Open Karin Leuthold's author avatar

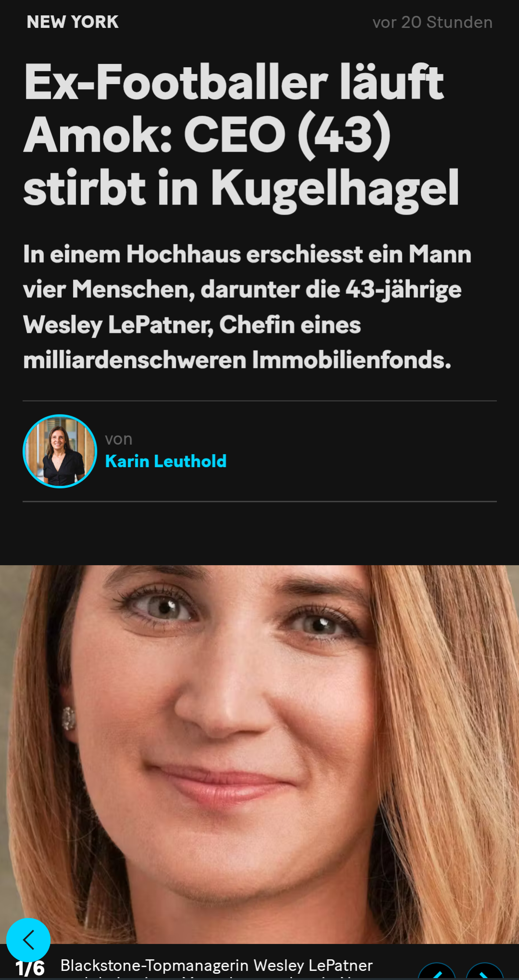coord(60,451)
